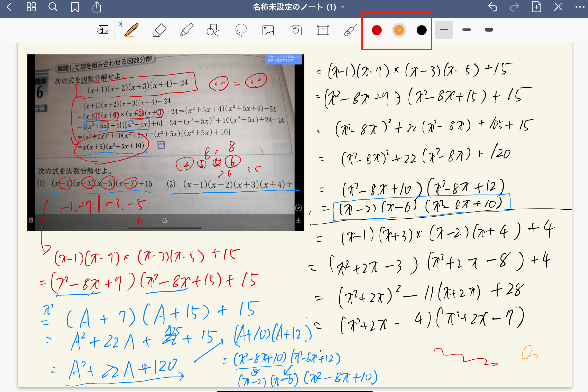
Task: Select the Shapes tool
Action: pos(213,30)
